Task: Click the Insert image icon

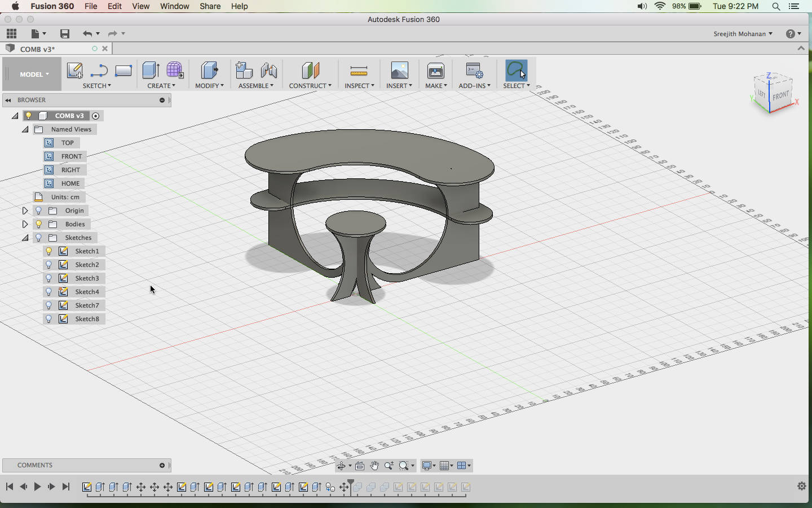Action: (x=399, y=71)
